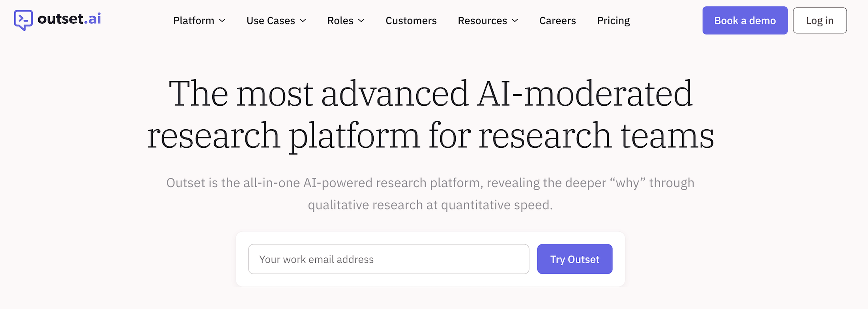Expand the Platform dropdown chevron

pyautogui.click(x=222, y=21)
